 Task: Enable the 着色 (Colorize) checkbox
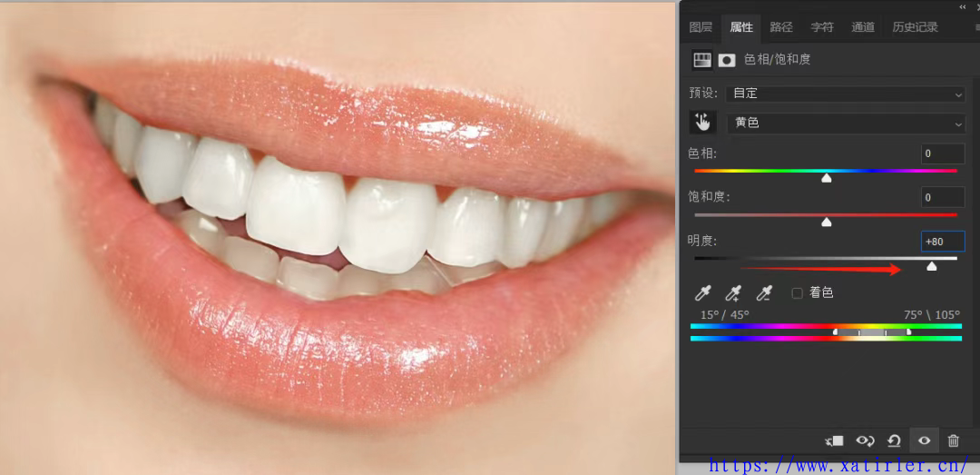(798, 293)
